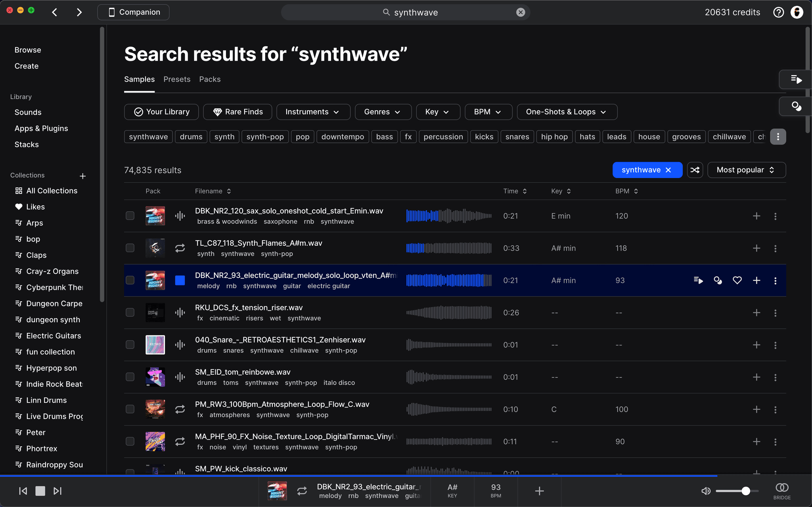Tick the checkbox for fx tension riser
This screenshot has width=812, height=507.
click(x=130, y=312)
